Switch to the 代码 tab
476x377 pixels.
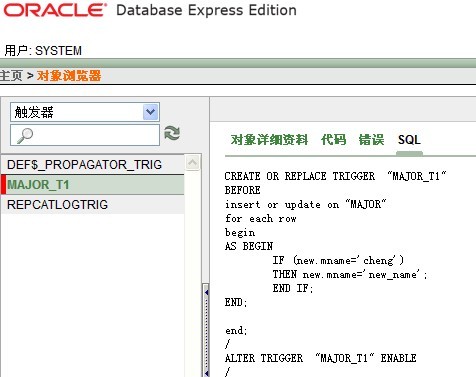click(x=333, y=140)
